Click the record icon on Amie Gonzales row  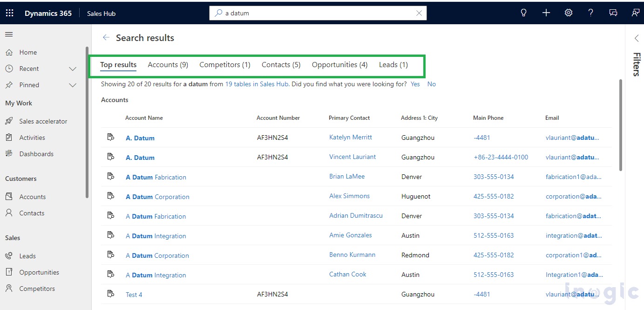[x=110, y=235]
